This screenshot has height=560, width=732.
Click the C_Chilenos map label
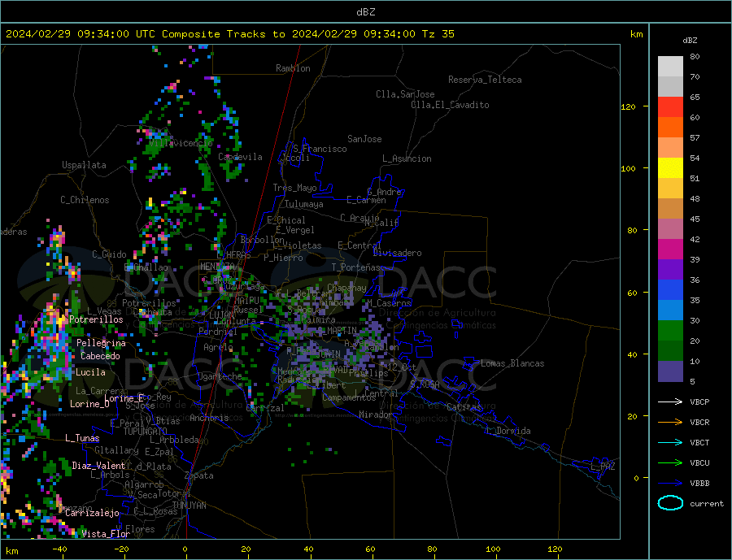[85, 200]
